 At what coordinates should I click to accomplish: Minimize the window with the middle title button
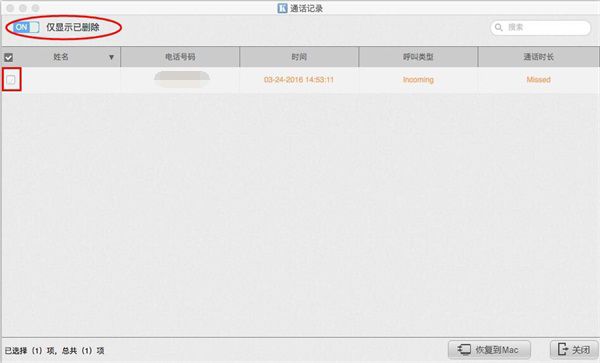pyautogui.click(x=23, y=8)
